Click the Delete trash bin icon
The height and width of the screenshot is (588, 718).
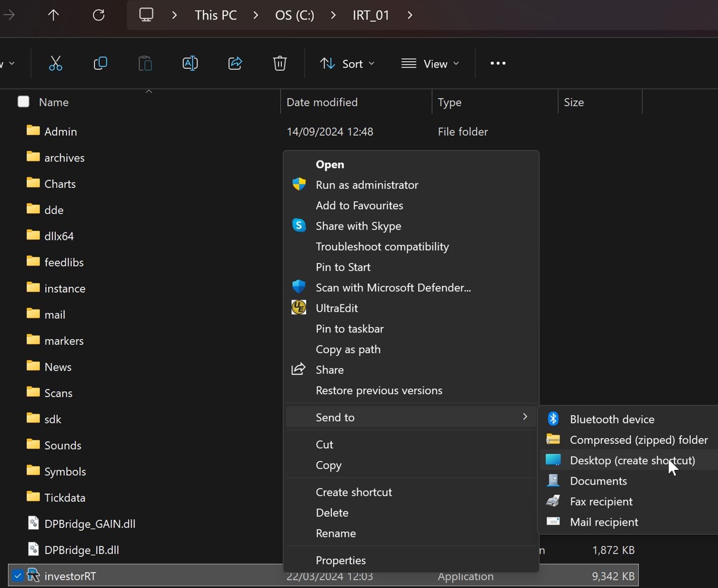click(280, 63)
